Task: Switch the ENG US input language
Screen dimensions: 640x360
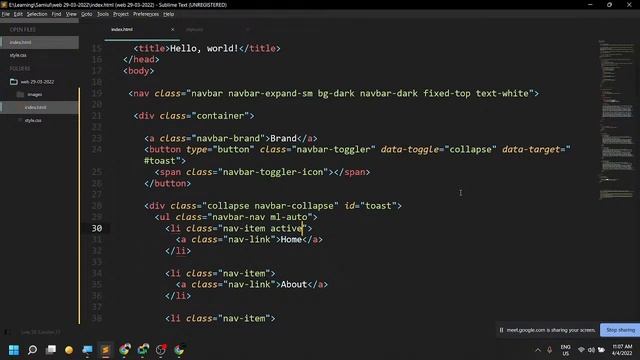Action: (565, 350)
